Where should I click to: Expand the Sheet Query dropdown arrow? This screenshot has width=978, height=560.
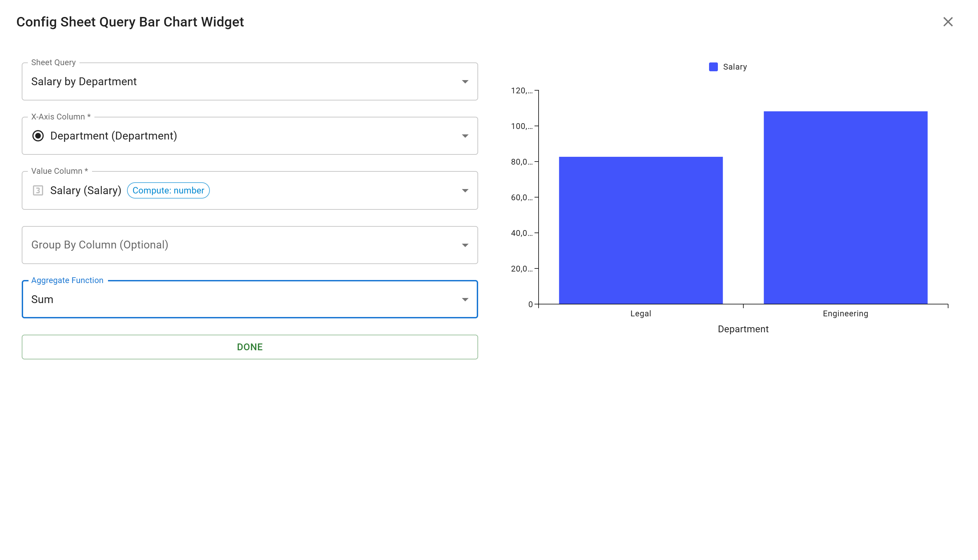click(465, 81)
